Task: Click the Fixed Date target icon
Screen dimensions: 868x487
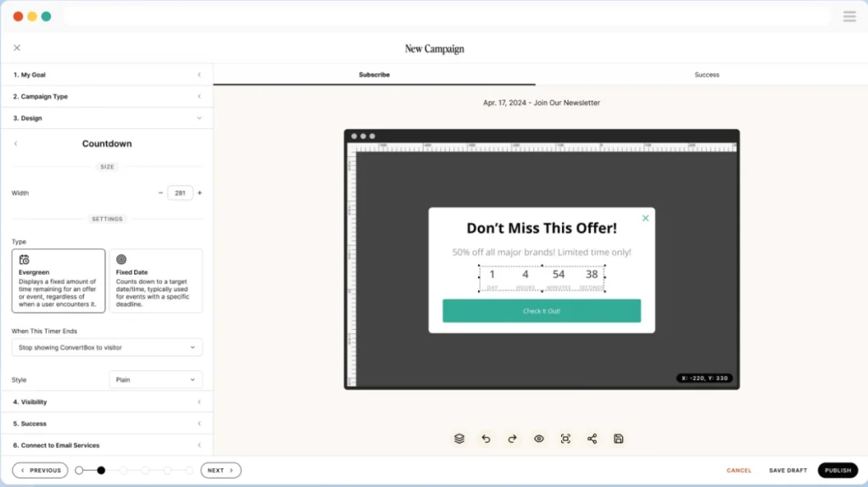Action: point(121,260)
